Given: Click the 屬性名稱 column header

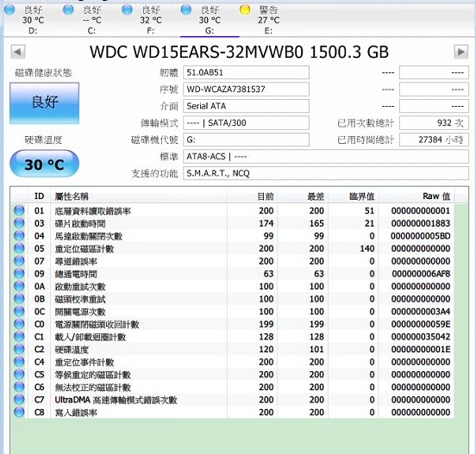Looking at the screenshot, I should tap(139, 196).
